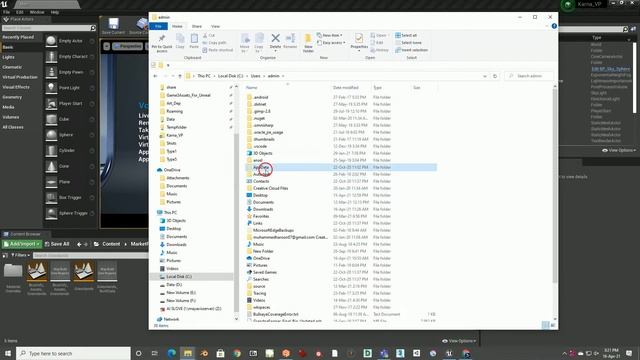Click the Search admin input field

530,76
